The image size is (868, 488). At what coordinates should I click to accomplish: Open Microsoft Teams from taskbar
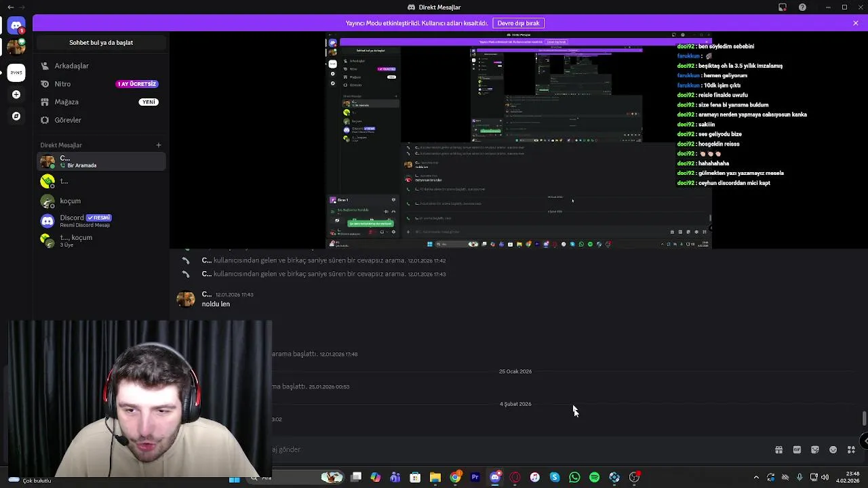point(395,478)
